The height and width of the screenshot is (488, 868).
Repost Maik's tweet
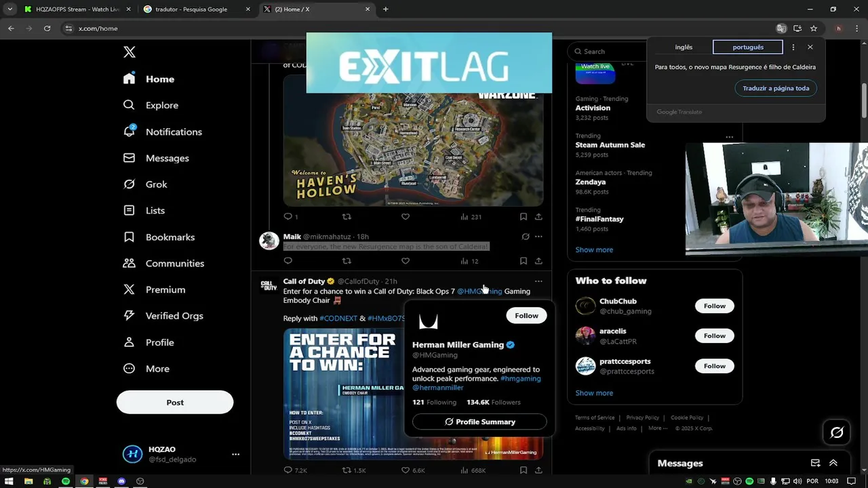[347, 261]
